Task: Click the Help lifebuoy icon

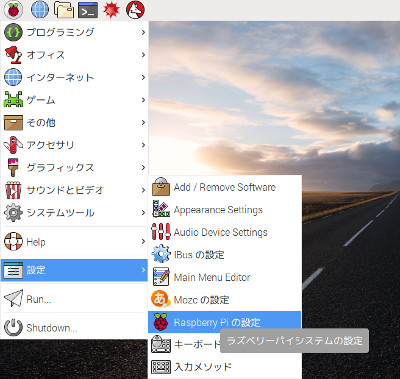Action: [13, 241]
